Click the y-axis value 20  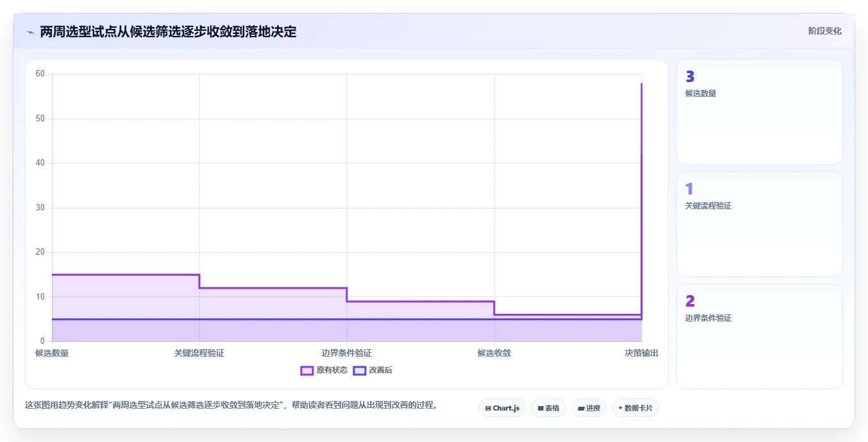(x=40, y=252)
